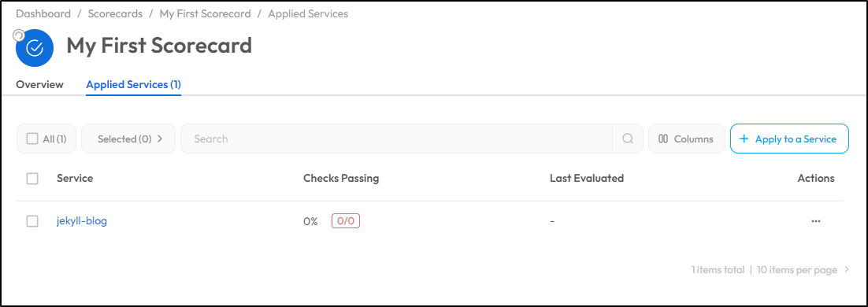
Task: Click the next page arrow in pagination
Action: coord(847,270)
